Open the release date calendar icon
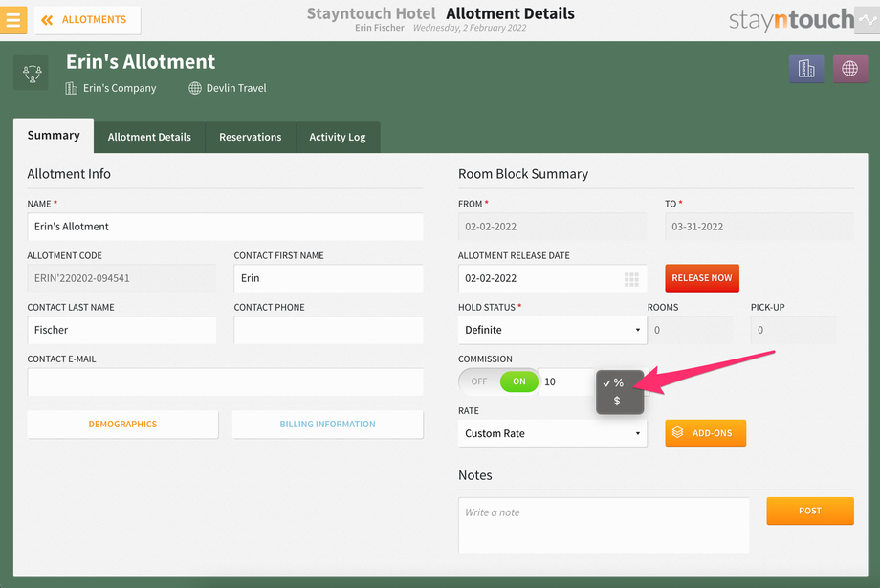 (x=632, y=279)
